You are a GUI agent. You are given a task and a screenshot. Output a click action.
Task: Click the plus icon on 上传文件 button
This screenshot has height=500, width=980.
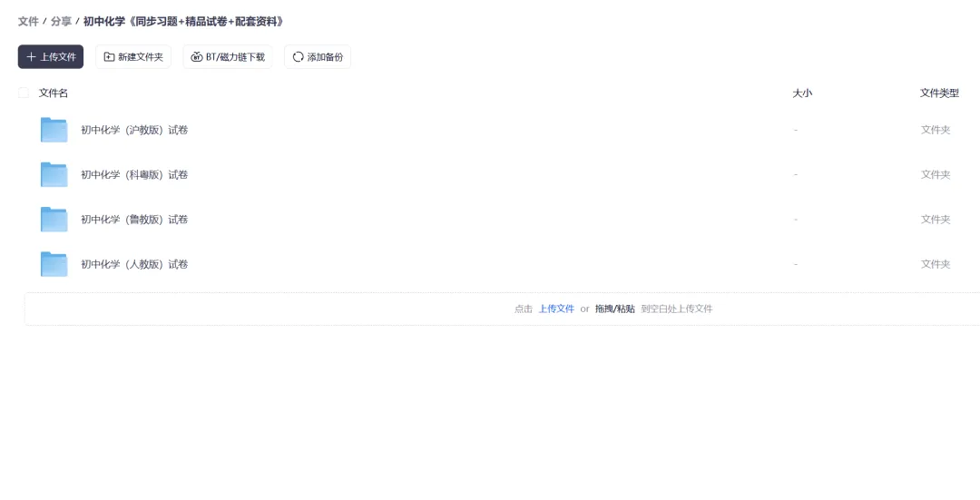click(x=31, y=57)
